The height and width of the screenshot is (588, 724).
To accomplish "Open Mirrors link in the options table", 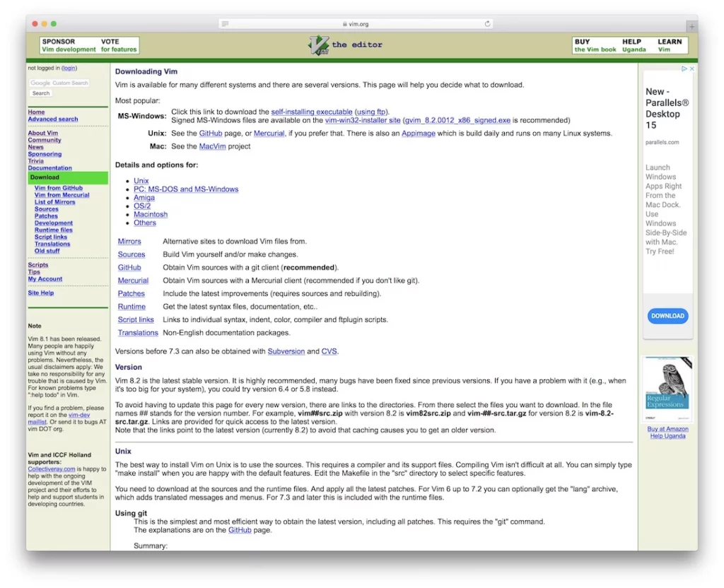I will click(129, 242).
